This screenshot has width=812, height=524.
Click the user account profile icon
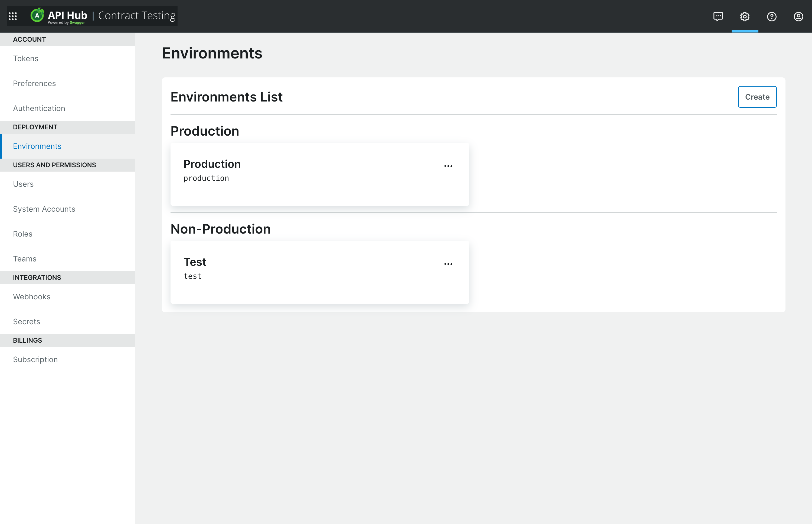click(798, 16)
